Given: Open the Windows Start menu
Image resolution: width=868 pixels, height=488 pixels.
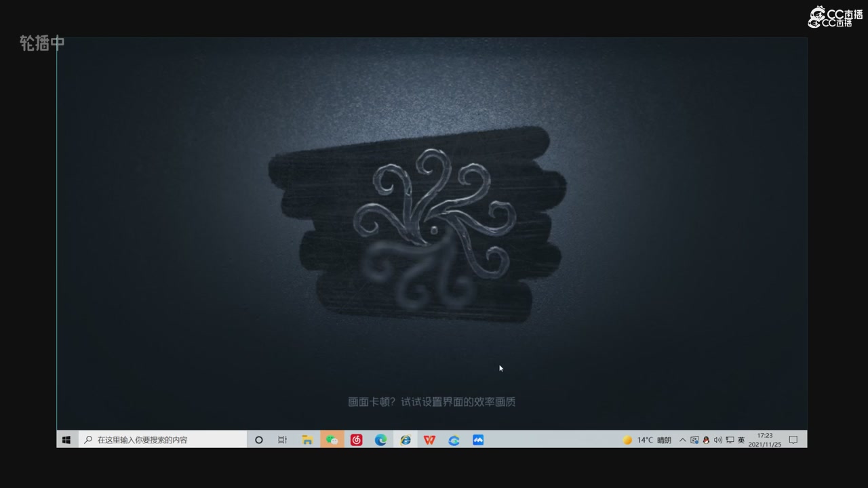Looking at the screenshot, I should 66,440.
